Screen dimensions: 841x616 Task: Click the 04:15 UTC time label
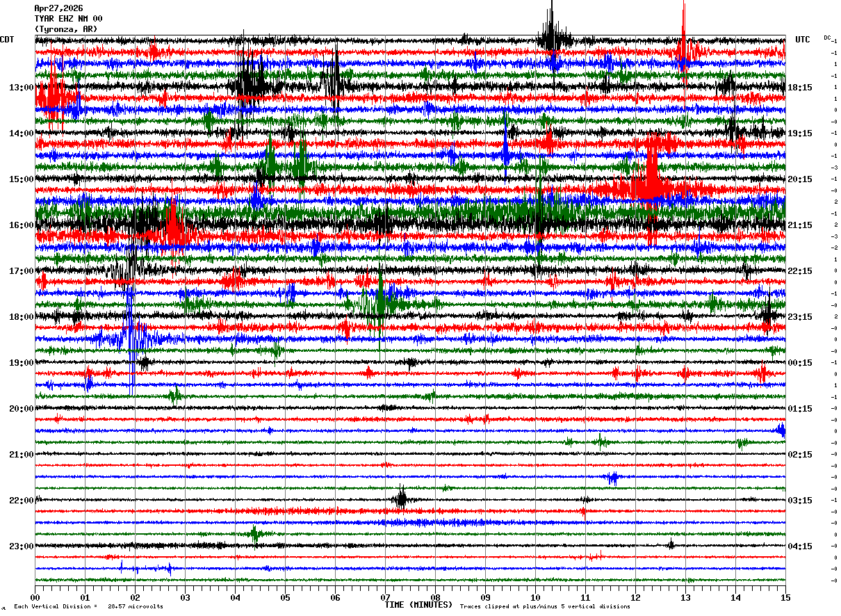tap(800, 546)
